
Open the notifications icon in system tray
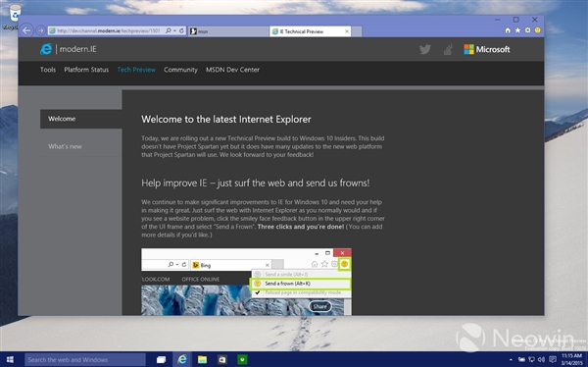[x=553, y=359]
